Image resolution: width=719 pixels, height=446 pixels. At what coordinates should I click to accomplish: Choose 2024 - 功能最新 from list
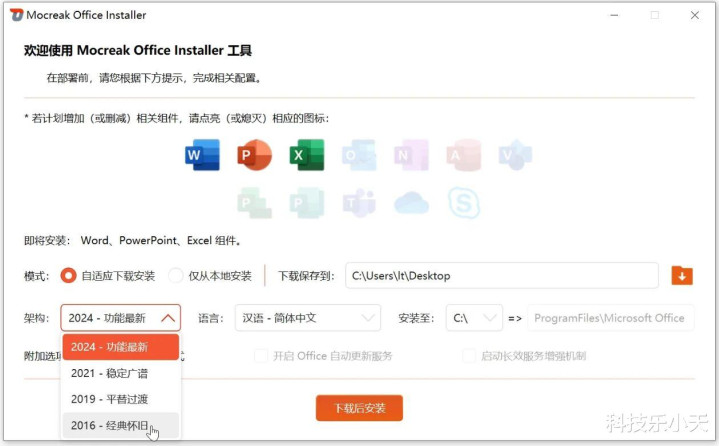pos(121,347)
